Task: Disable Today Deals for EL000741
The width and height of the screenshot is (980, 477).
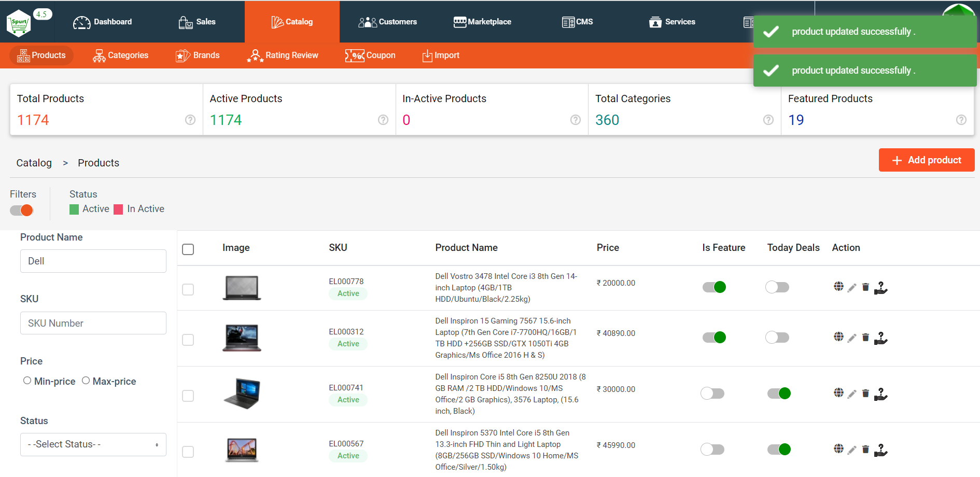Action: (779, 394)
